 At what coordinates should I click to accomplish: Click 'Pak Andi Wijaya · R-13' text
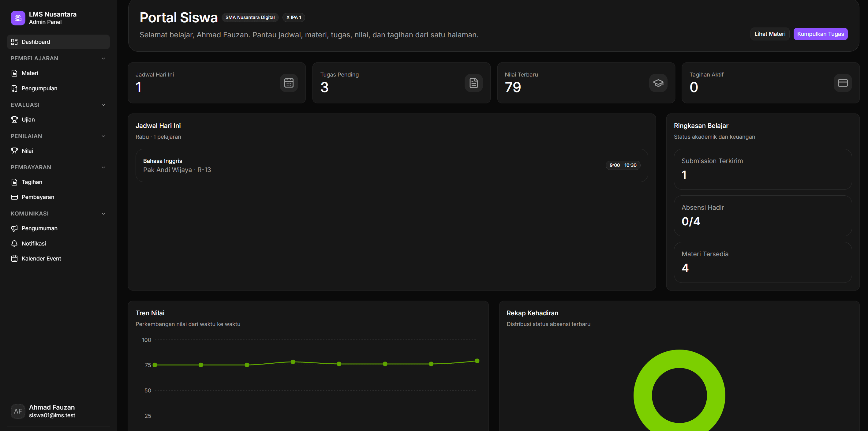click(x=177, y=170)
